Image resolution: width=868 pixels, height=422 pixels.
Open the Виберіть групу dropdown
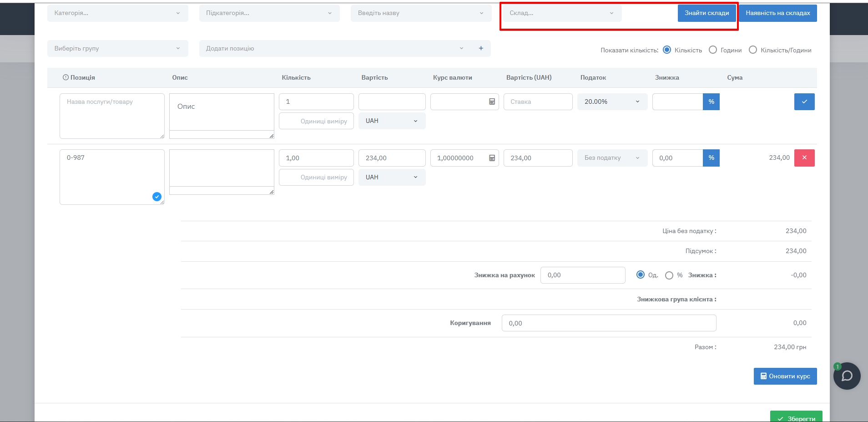pos(117,49)
